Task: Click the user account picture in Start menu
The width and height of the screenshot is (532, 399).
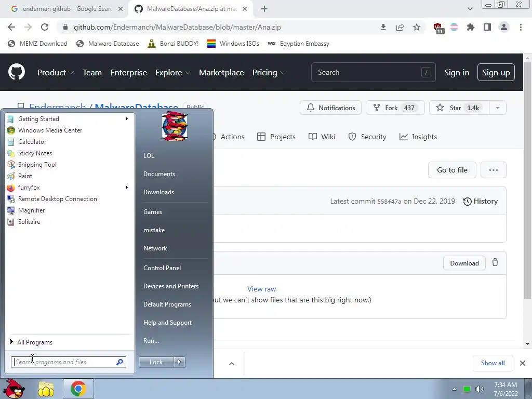Action: [x=175, y=126]
